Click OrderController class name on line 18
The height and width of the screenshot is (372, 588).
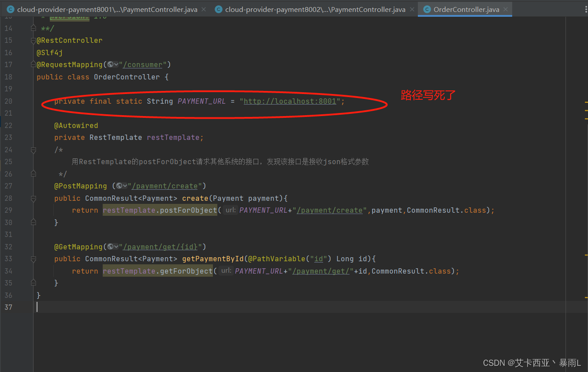pos(127,77)
